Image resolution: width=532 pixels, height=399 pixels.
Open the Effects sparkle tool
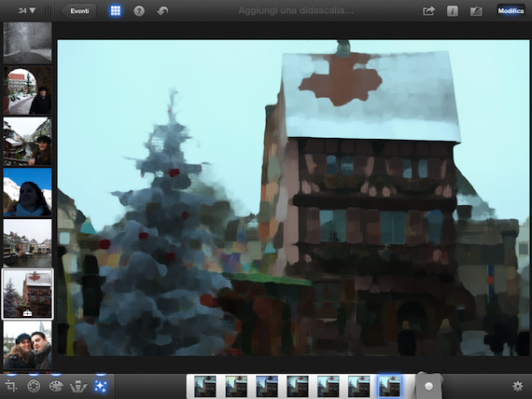coord(101,386)
